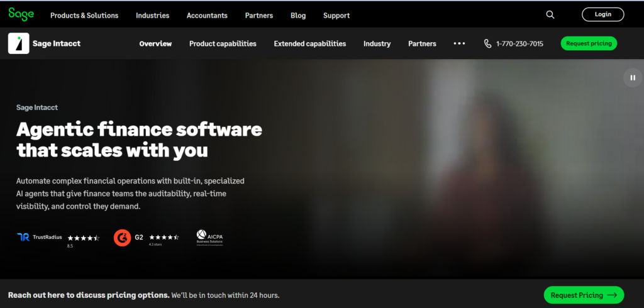Image resolution: width=644 pixels, height=308 pixels.
Task: Open the Industry tab
Action: 377,43
